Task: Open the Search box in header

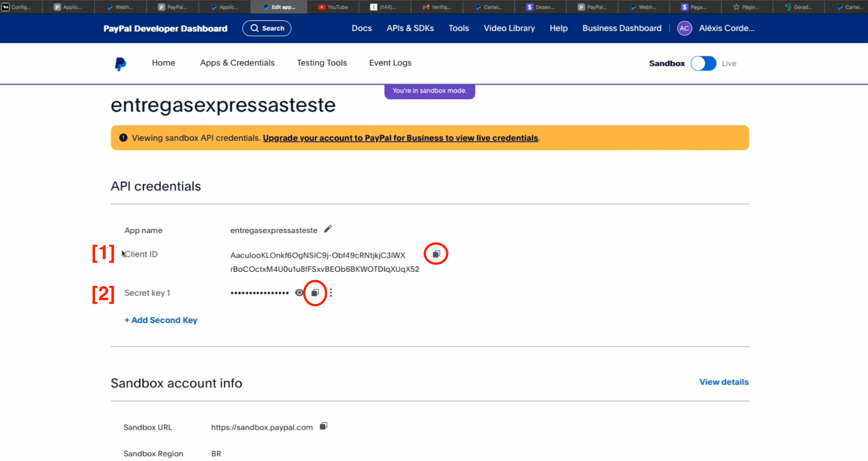Action: click(267, 28)
